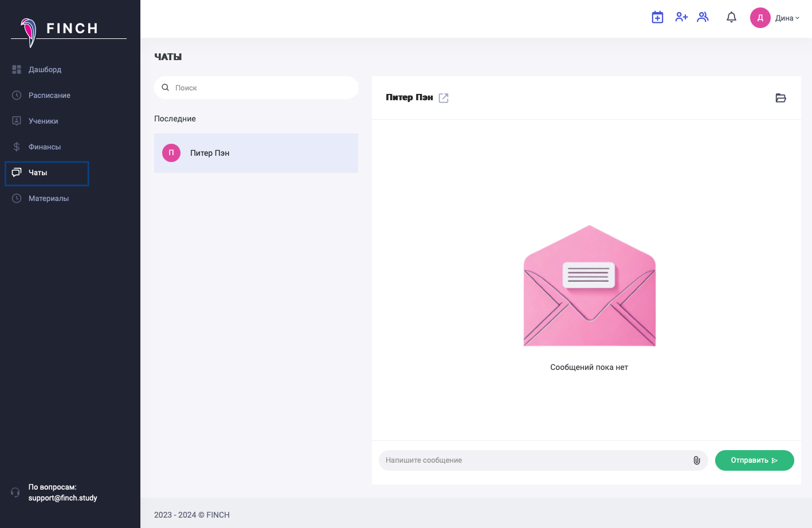812x528 pixels.
Task: Navigate to Ученики section
Action: coord(43,121)
